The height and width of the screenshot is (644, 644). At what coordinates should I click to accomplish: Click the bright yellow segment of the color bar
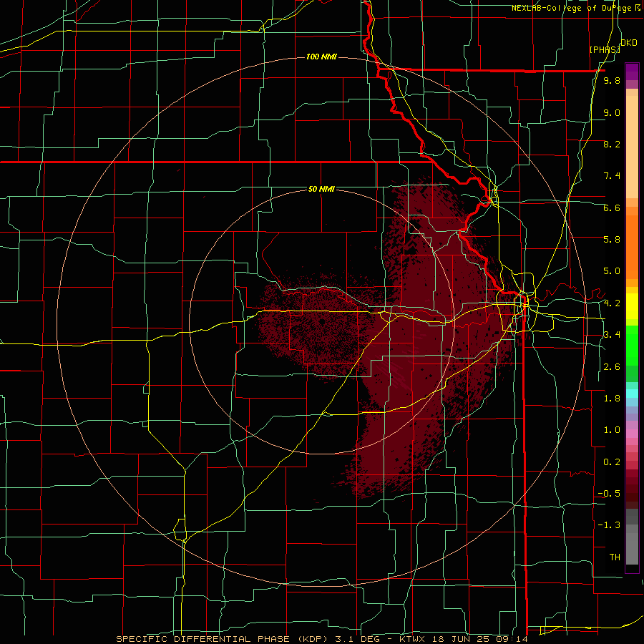point(632,306)
